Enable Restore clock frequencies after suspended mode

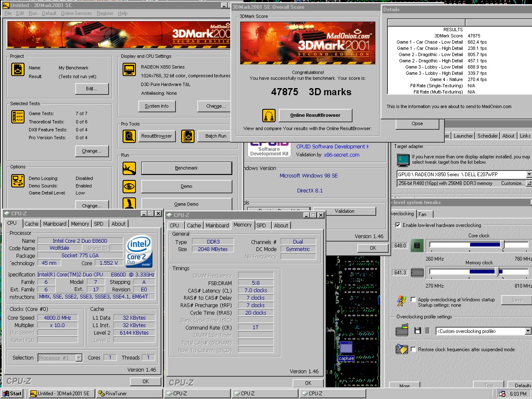(x=413, y=349)
